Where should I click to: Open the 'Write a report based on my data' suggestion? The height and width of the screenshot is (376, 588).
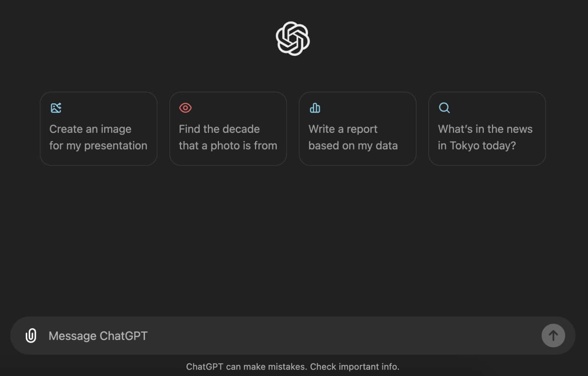357,129
